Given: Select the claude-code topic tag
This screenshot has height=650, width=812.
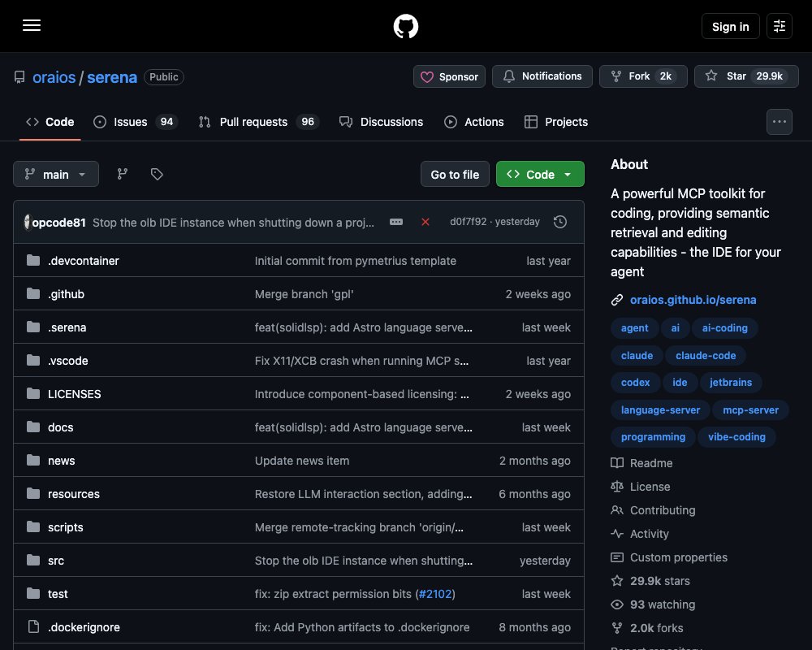Looking at the screenshot, I should point(706,356).
